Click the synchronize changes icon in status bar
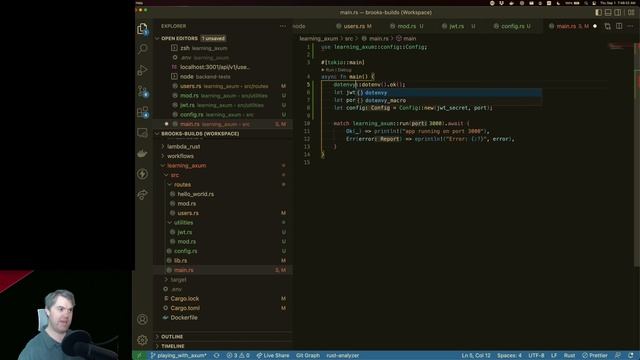The height and width of the screenshot is (360, 640). pyautogui.click(x=217, y=356)
